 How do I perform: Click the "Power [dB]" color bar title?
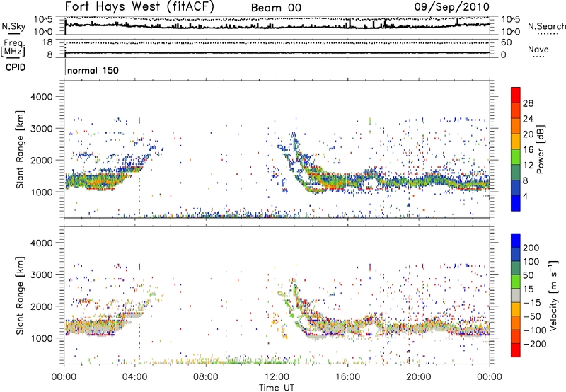click(540, 149)
